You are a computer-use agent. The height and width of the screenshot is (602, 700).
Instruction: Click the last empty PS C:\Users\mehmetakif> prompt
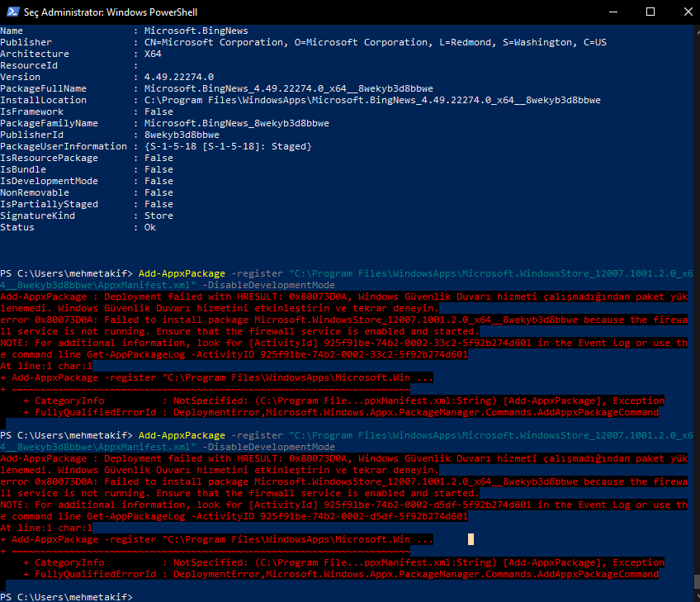tap(66, 596)
